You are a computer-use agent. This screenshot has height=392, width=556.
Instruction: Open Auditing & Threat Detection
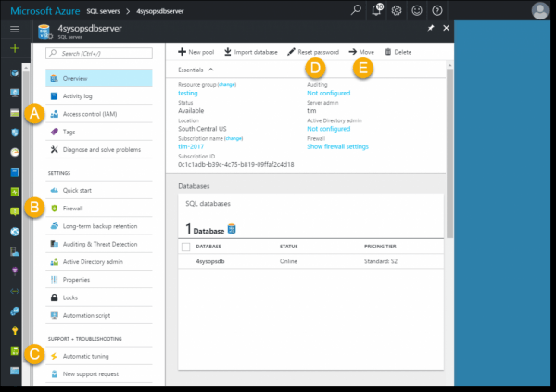[99, 244]
